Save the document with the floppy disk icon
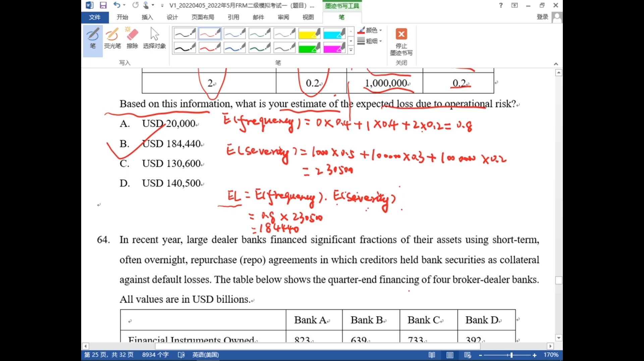The width and height of the screenshot is (644, 361). click(x=103, y=5)
